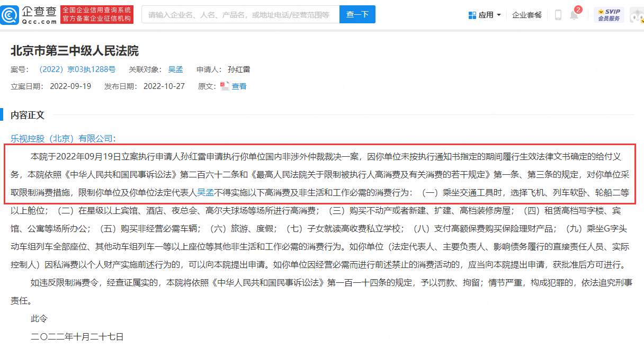Click the closing text 此令

click(x=39, y=318)
